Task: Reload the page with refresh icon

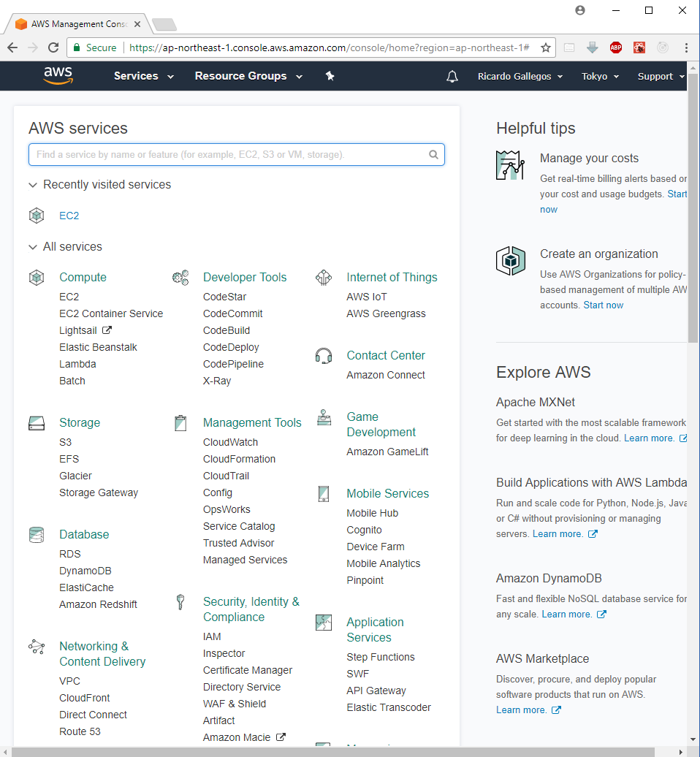Action: 53,47
